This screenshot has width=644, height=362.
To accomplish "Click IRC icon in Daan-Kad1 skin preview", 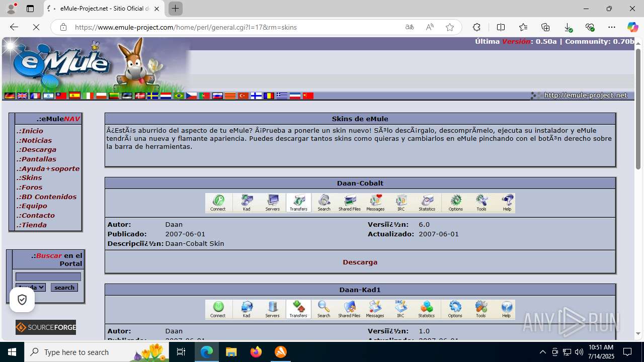I will [400, 309].
